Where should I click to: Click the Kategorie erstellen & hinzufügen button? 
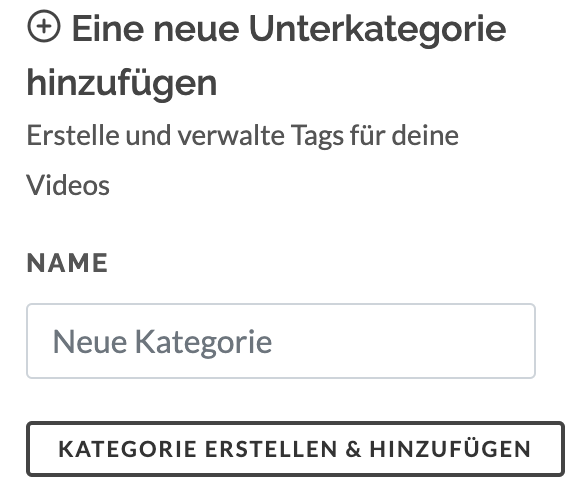coord(295,449)
